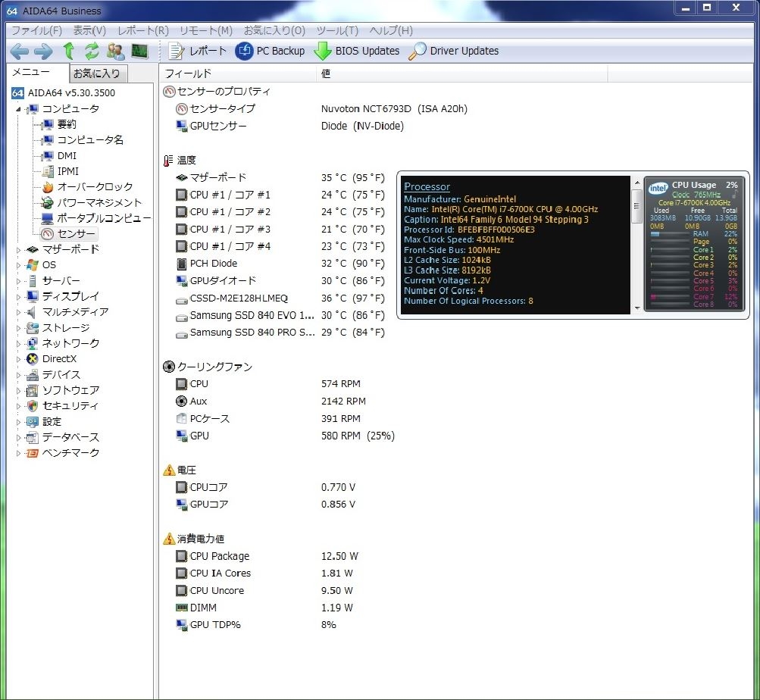Click the Forward navigation arrow
The height and width of the screenshot is (700, 760).
click(43, 52)
